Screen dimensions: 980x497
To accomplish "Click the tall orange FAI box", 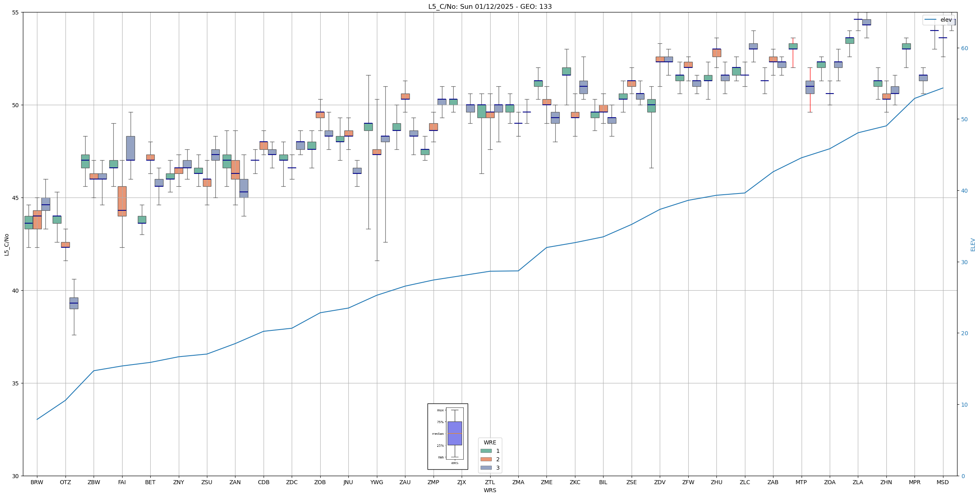I will coord(122,201).
